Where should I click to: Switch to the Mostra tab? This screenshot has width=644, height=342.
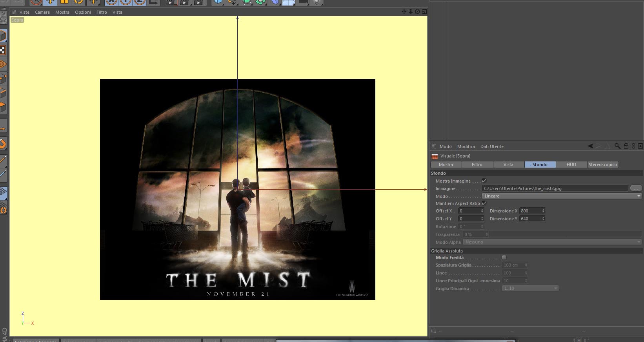[x=446, y=165]
